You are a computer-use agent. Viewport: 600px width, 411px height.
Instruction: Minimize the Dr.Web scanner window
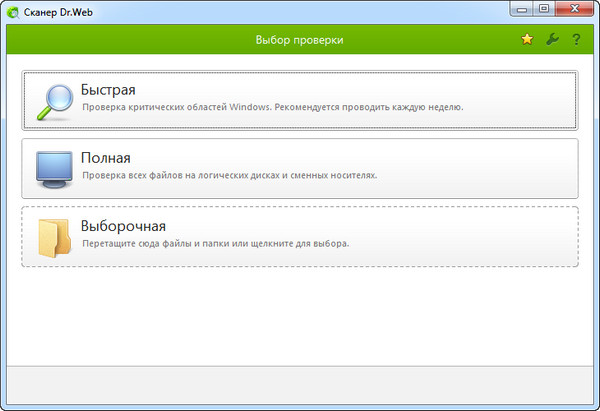click(520, 9)
